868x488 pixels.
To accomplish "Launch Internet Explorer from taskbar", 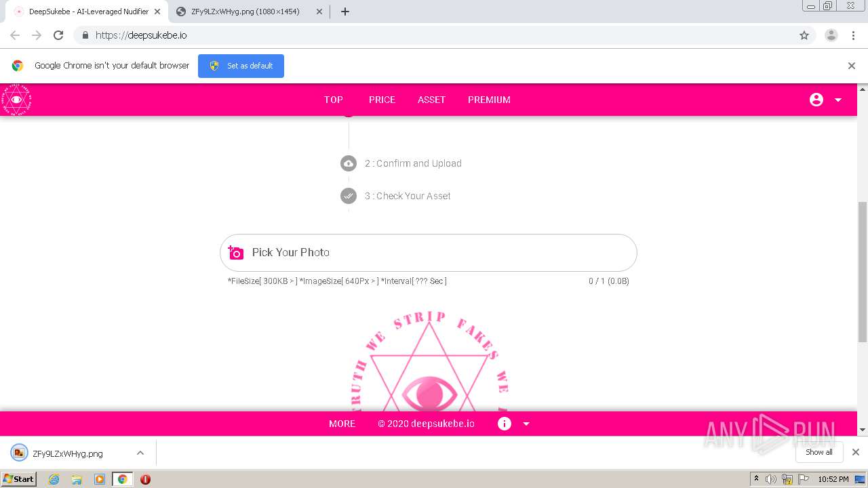I will (x=54, y=479).
